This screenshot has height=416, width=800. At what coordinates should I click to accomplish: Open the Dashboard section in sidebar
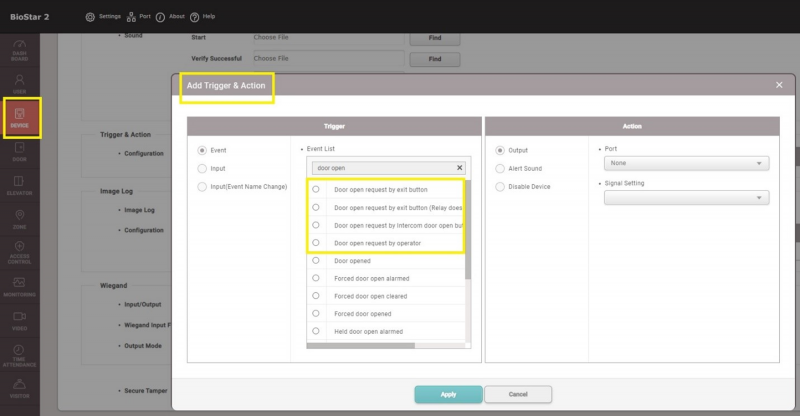[x=19, y=50]
